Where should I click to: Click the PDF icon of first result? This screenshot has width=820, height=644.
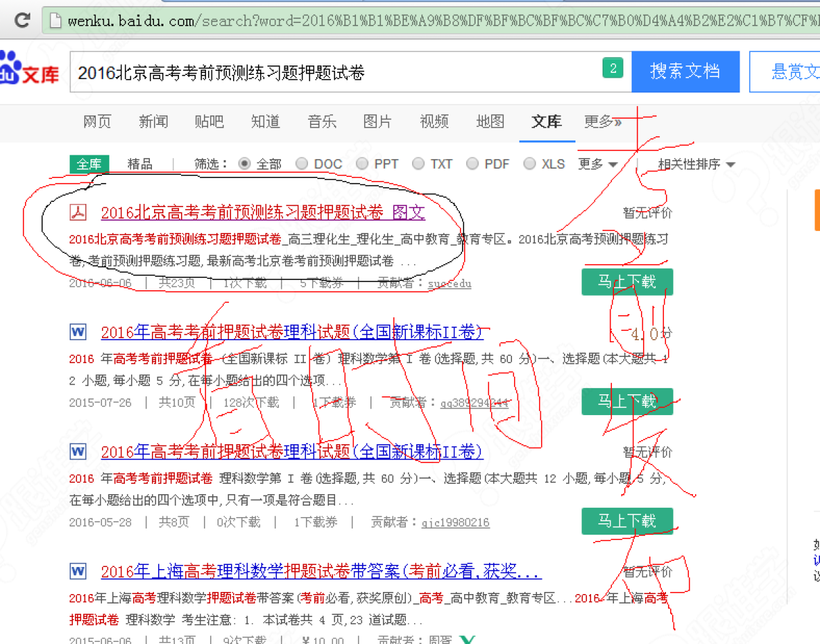click(x=78, y=213)
